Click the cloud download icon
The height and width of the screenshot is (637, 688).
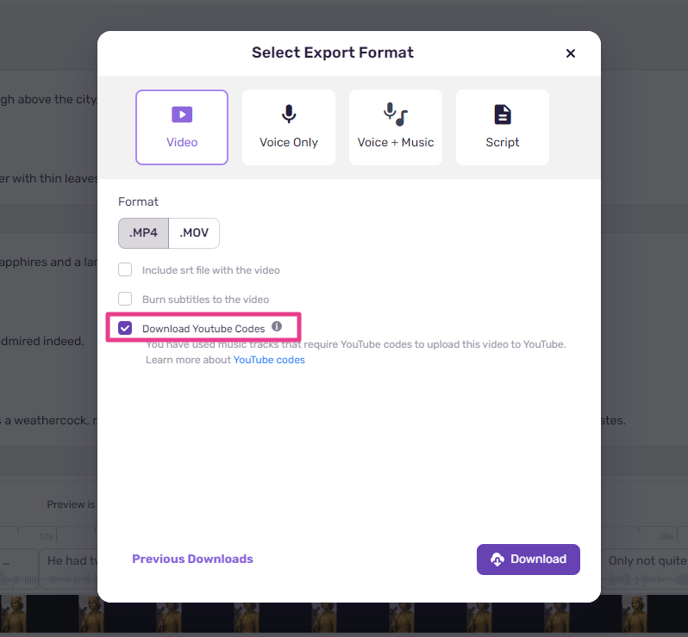(x=497, y=559)
